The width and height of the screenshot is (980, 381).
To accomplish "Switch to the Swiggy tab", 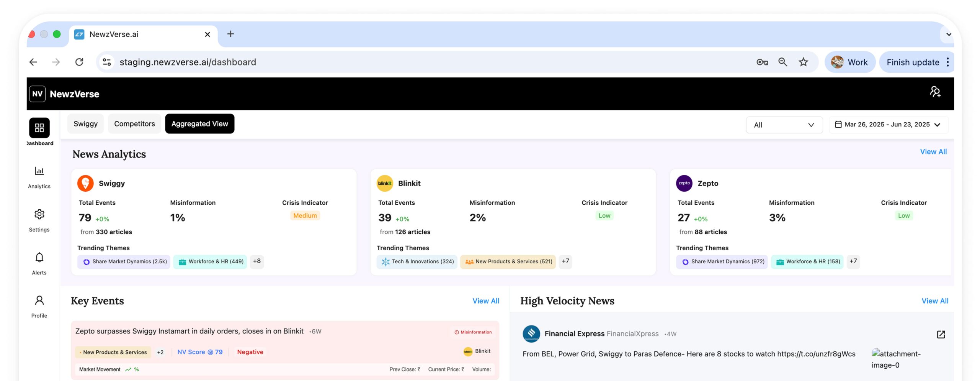I will 85,124.
